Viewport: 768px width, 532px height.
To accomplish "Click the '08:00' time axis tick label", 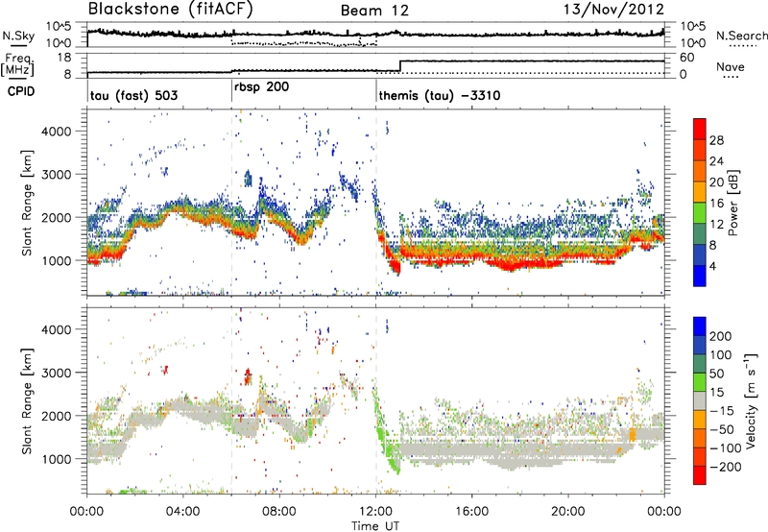I will coord(279,512).
